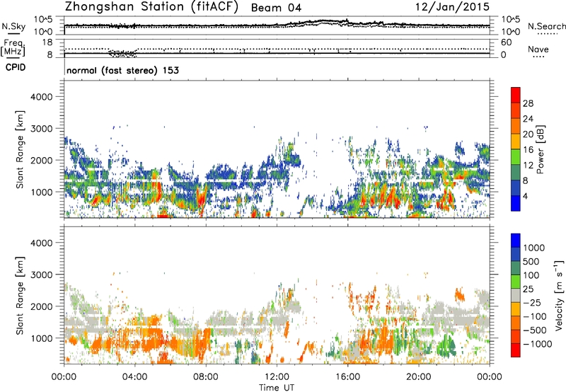Click the '12:00' time tick label
The width and height of the screenshot is (566, 392).
coord(277,377)
